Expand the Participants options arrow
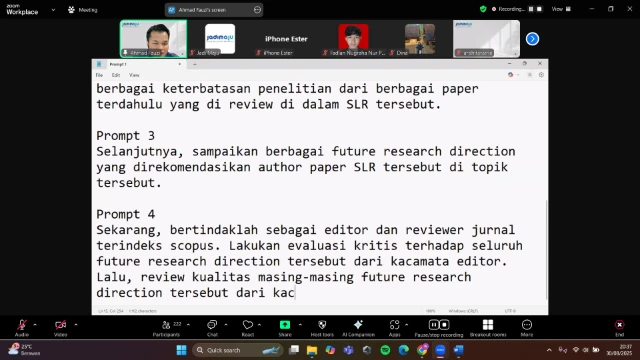 tap(188, 325)
